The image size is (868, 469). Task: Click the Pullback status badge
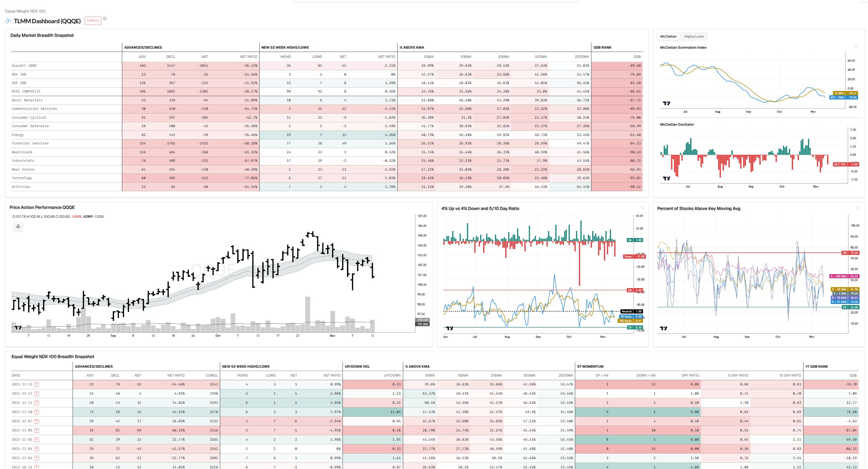93,21
